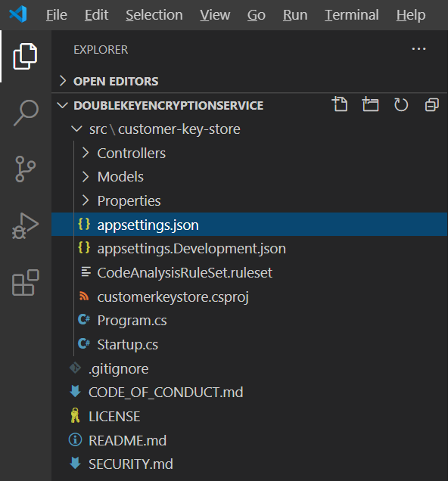Screen dimensions: 448x481
Task: Open the README.md file name
Action: tap(128, 440)
